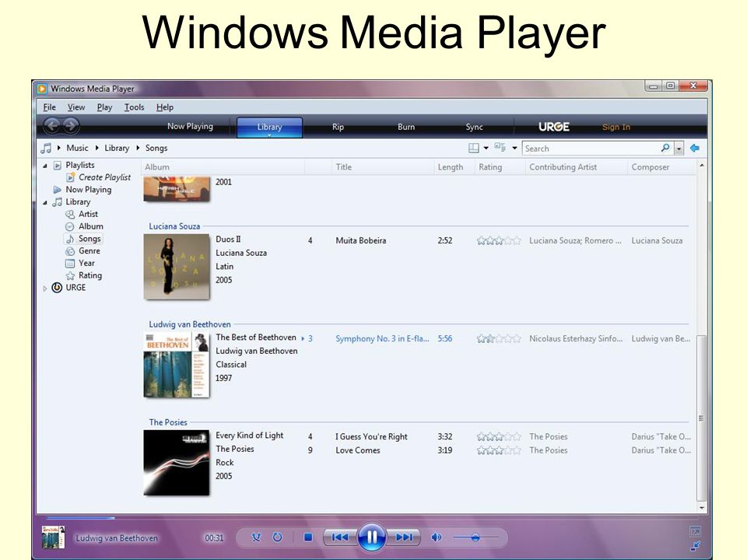Image resolution: width=747 pixels, height=560 pixels.
Task: Click the music note icon in breadcrumb
Action: [46, 148]
